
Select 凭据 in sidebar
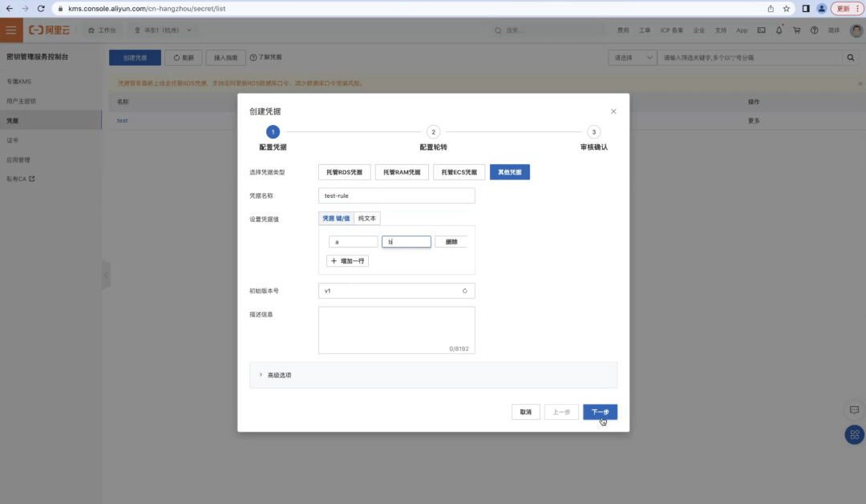click(x=51, y=120)
